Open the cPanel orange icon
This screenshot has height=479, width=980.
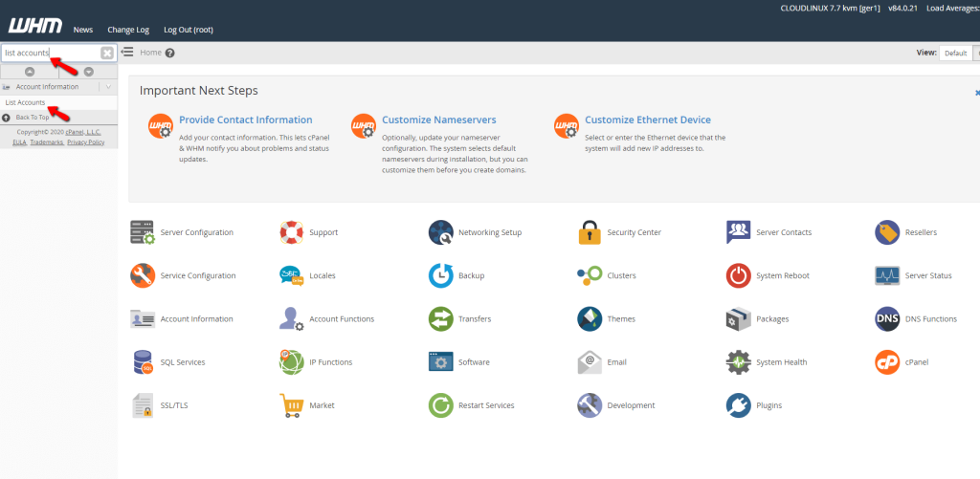click(887, 362)
